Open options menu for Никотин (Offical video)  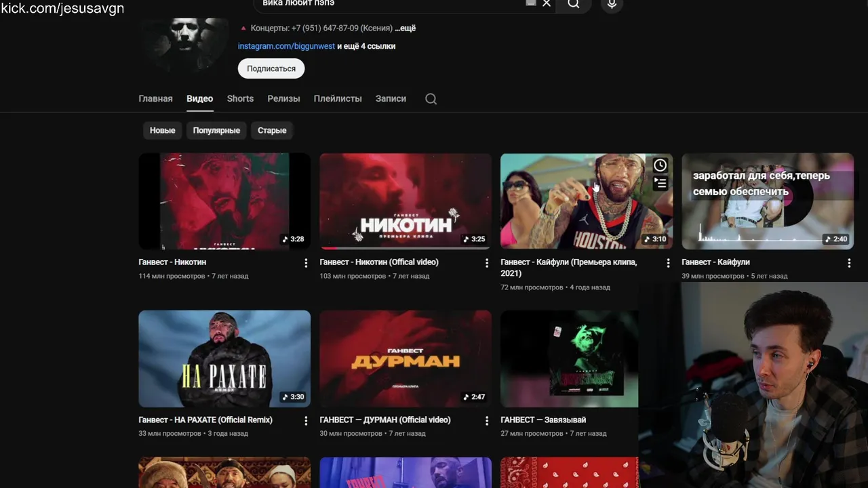pyautogui.click(x=486, y=263)
